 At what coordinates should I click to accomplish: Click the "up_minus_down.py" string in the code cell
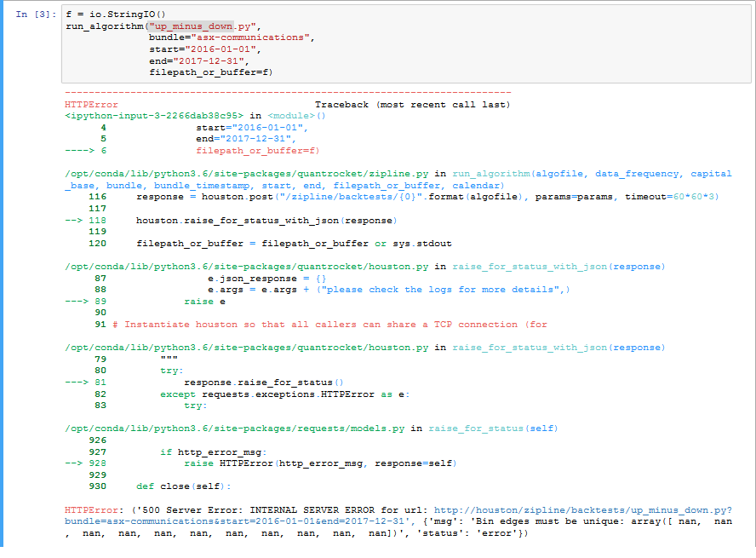[202, 26]
